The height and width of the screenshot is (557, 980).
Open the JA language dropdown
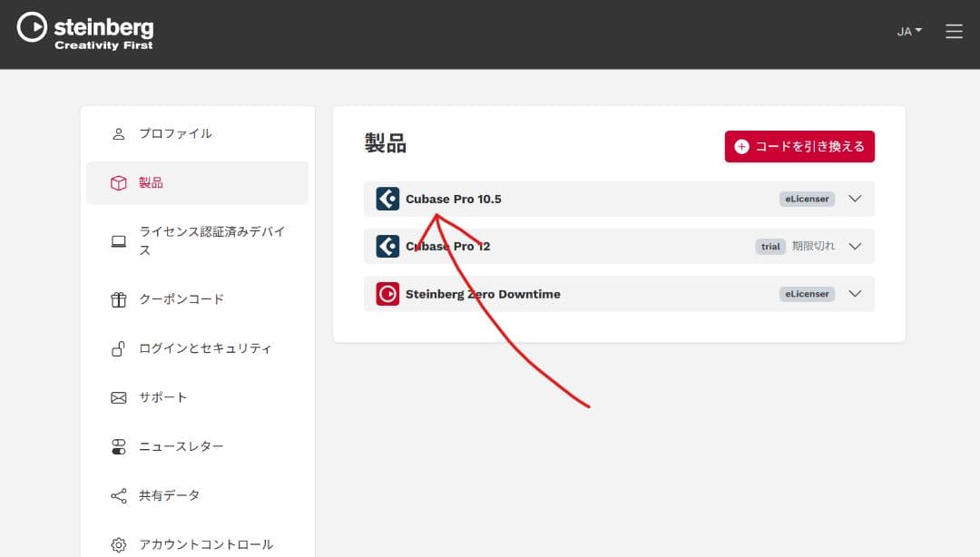(907, 31)
